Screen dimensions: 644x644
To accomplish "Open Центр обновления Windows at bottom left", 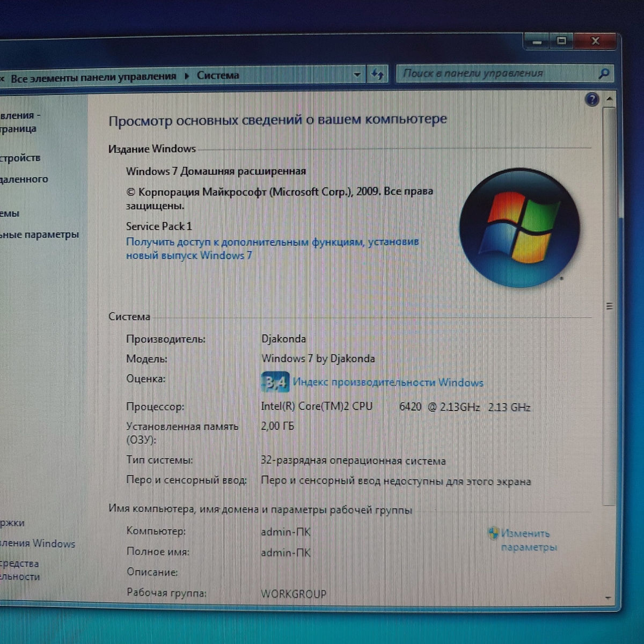I will (x=38, y=544).
